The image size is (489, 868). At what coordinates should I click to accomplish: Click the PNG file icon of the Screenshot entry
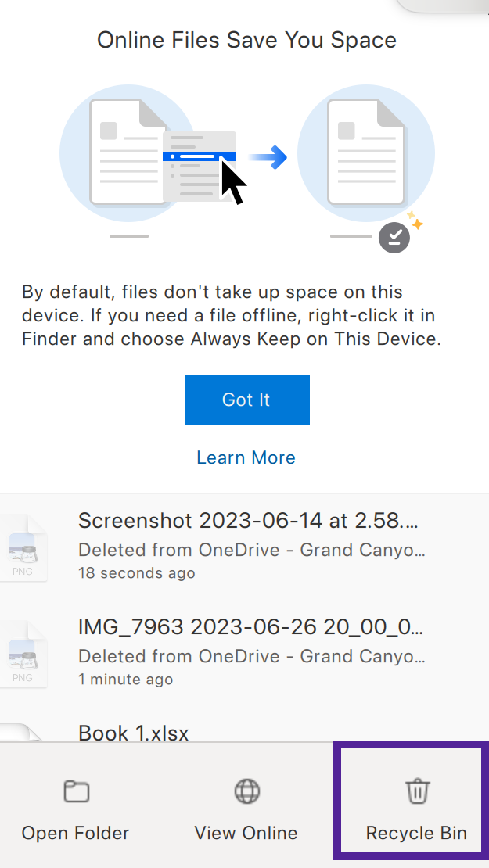pyautogui.click(x=23, y=547)
